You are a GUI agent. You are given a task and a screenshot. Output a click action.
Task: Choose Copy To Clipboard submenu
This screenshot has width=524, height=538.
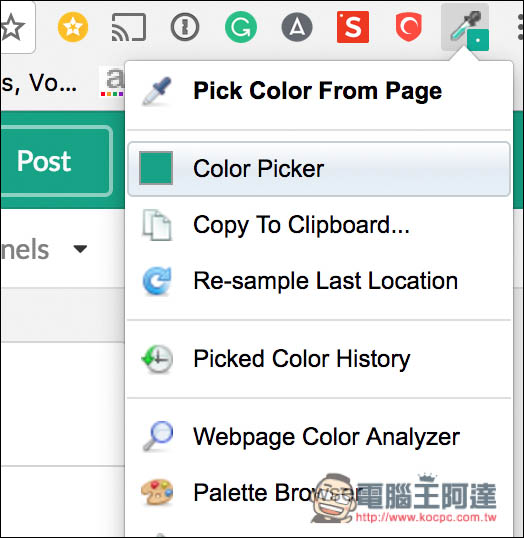coord(319,225)
